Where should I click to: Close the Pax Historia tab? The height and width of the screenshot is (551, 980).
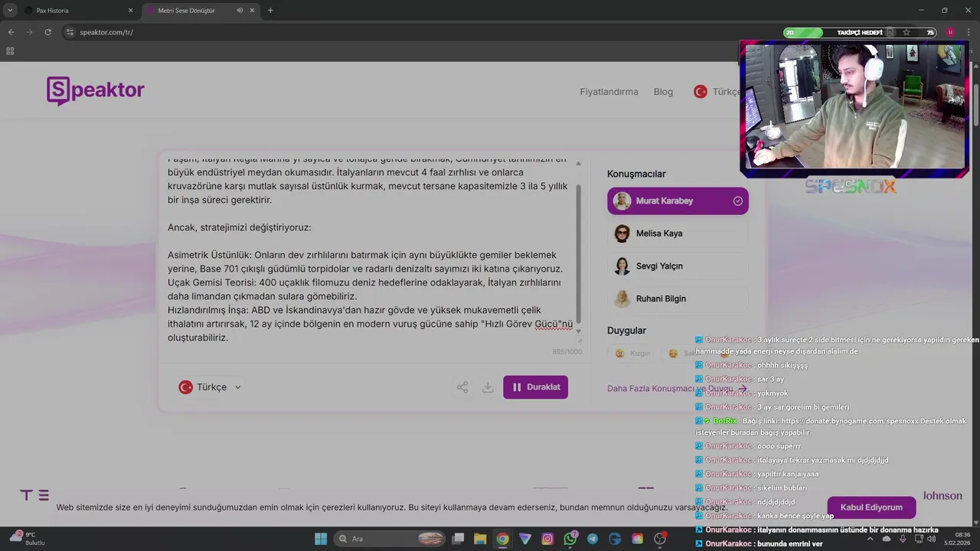pyautogui.click(x=130, y=11)
